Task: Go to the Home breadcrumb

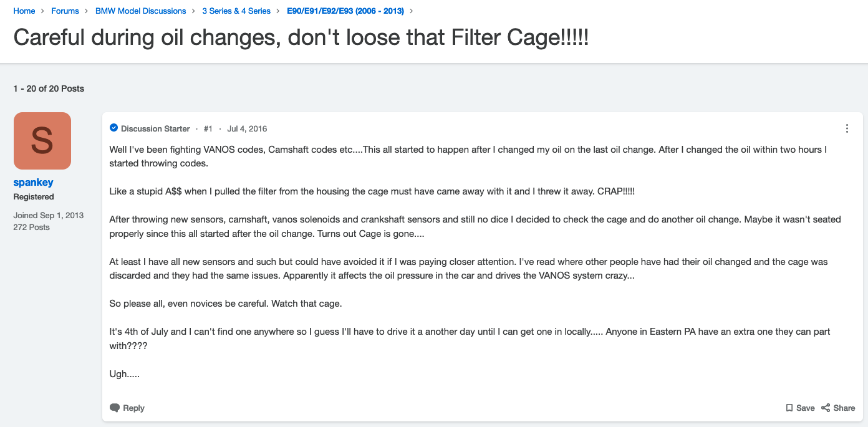Action: 24,11
